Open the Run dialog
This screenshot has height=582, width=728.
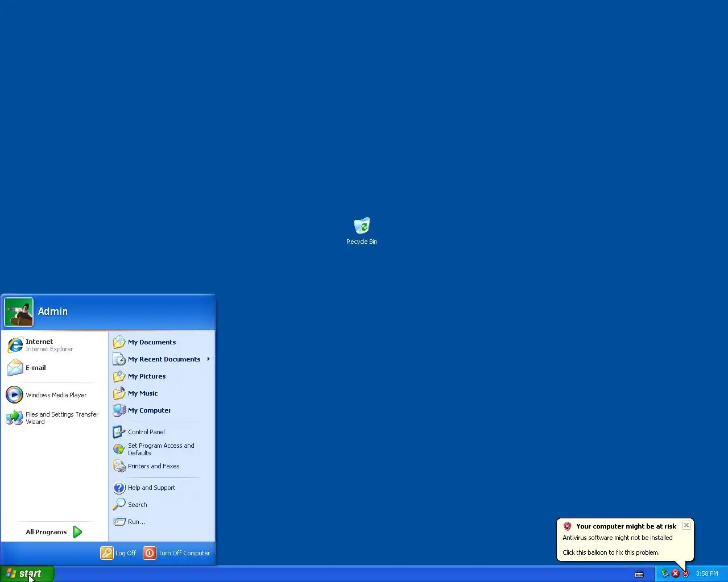click(162, 522)
